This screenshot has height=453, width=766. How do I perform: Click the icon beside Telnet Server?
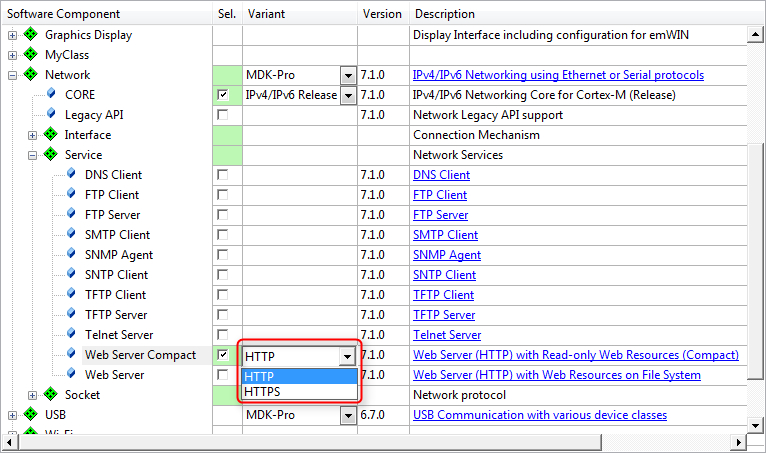pos(72,335)
